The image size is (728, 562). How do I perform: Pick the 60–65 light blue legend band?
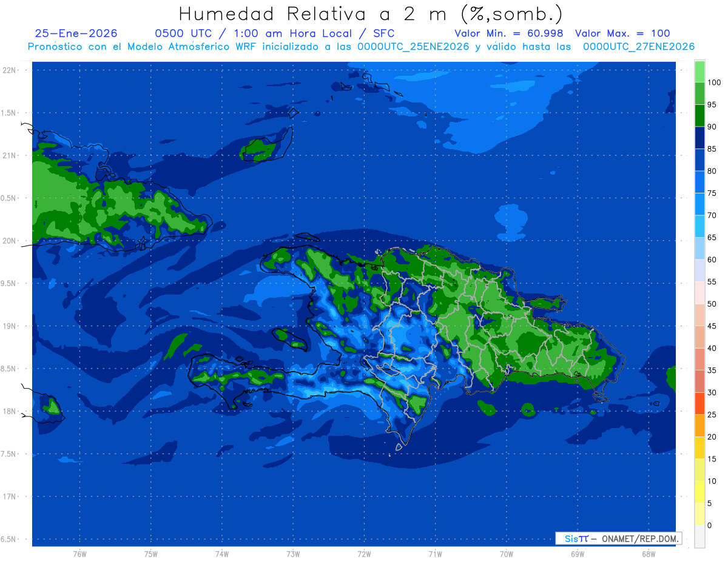(x=699, y=249)
